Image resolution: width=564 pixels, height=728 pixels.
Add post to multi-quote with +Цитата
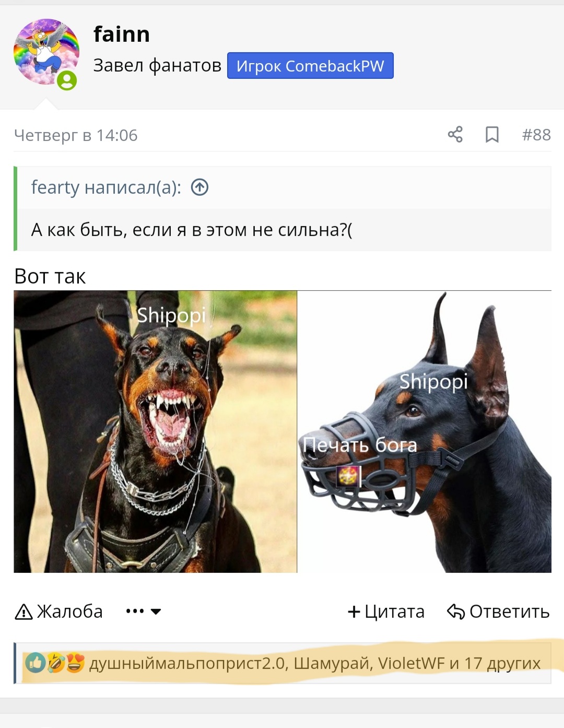(386, 612)
